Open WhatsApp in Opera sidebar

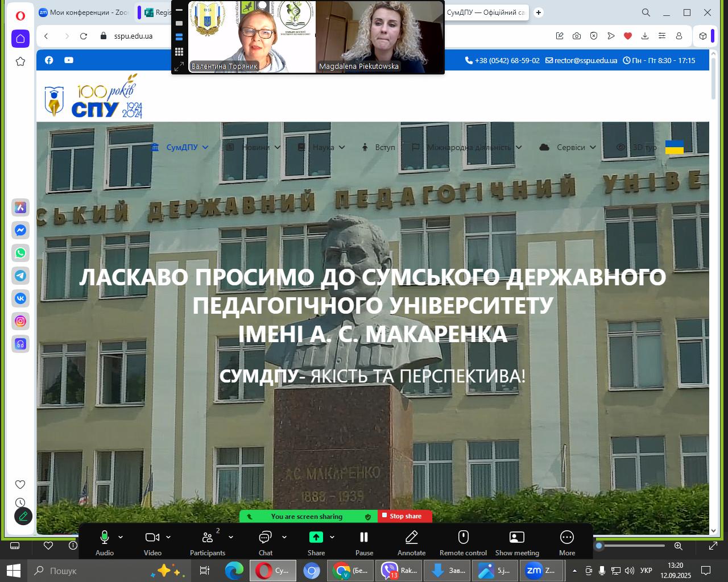point(20,253)
